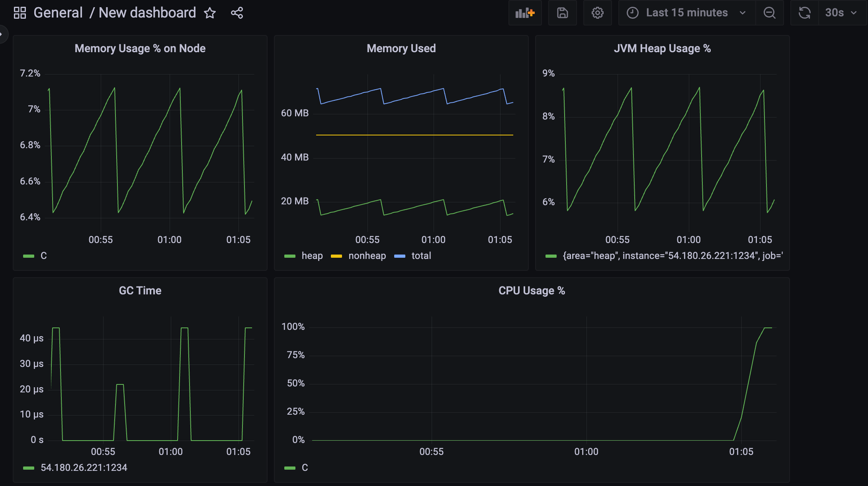Open the Memory Used panel title menu

tap(401, 49)
